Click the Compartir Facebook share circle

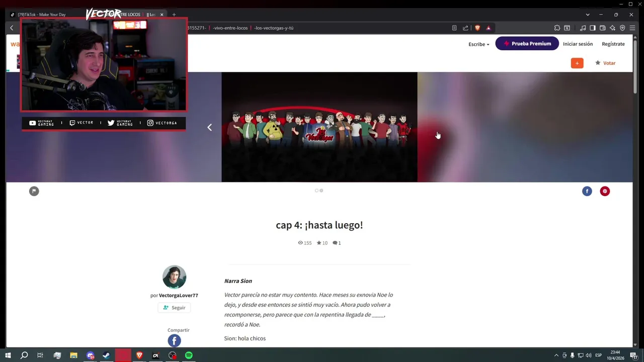[174, 341]
